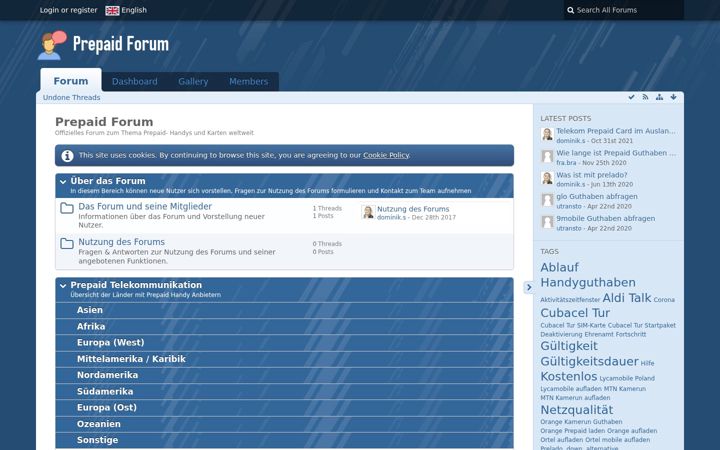The image size is (720, 450).
Task: Collapse the sidebar with the arrow toggle
Action: tap(529, 287)
